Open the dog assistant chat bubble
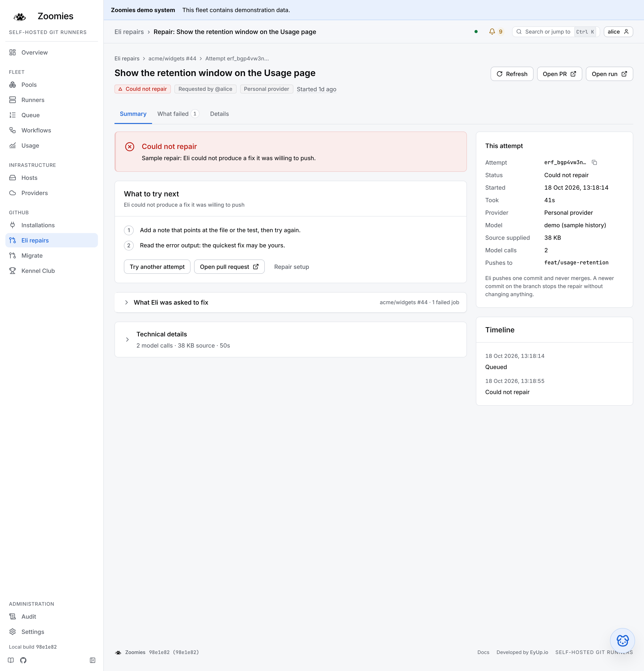The image size is (644, 671). click(623, 640)
